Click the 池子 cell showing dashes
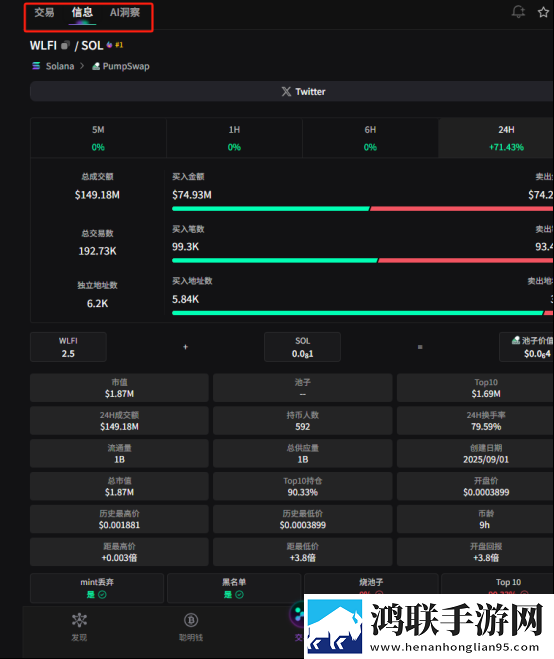This screenshot has width=554, height=659. 303,388
